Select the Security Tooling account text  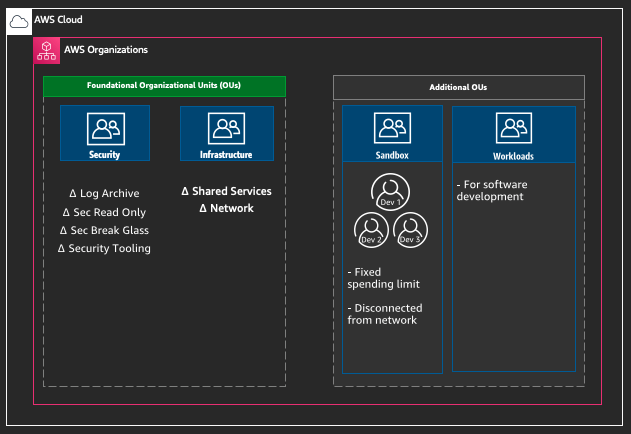(x=105, y=248)
